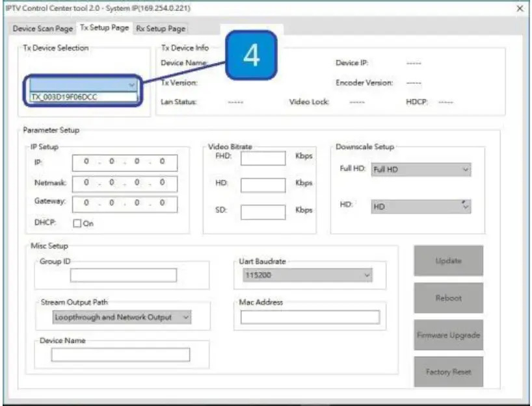
Task: Focus the HD bitrate input
Action: [263, 185]
